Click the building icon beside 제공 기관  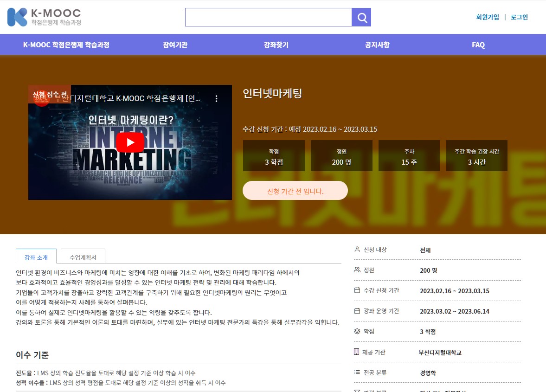pos(356,352)
